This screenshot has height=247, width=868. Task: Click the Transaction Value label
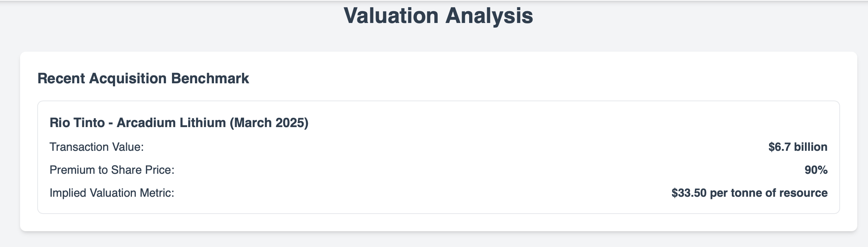tap(97, 147)
